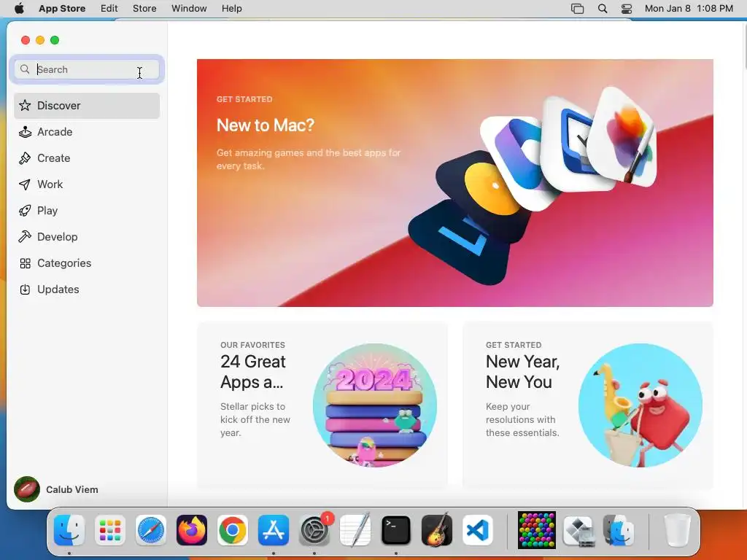This screenshot has height=560, width=747.
Task: Open the Help menu
Action: 231,9
